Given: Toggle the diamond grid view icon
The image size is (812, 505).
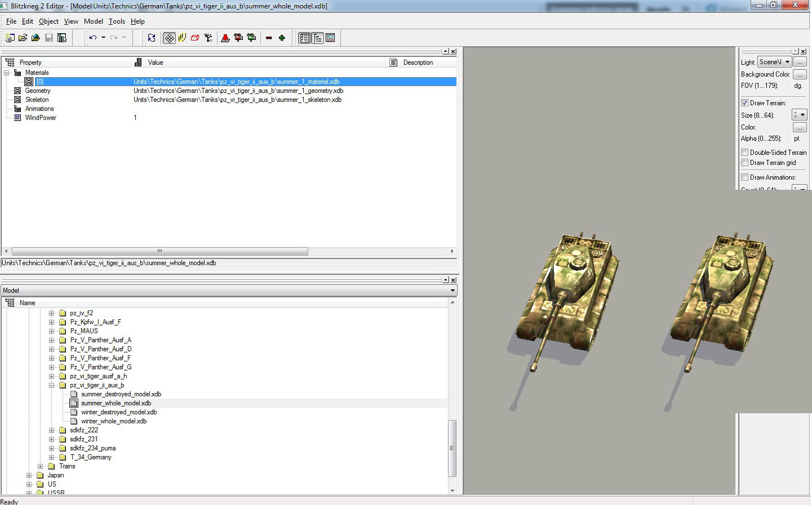Looking at the screenshot, I should tap(169, 38).
